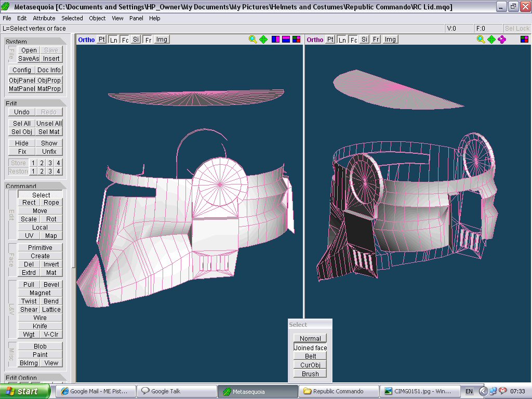This screenshot has height=399, width=532.
Task: Select the four-view layout icon in left viewport
Action: click(296, 39)
